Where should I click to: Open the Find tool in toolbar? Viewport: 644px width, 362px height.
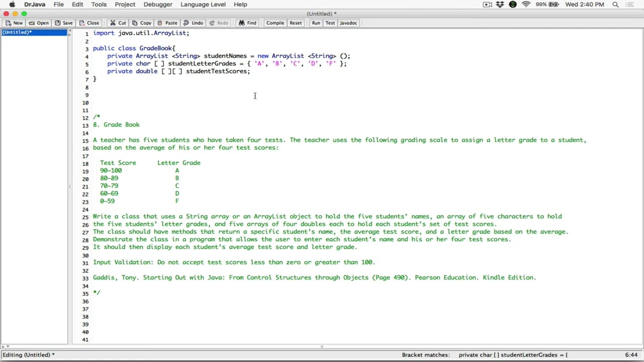248,23
